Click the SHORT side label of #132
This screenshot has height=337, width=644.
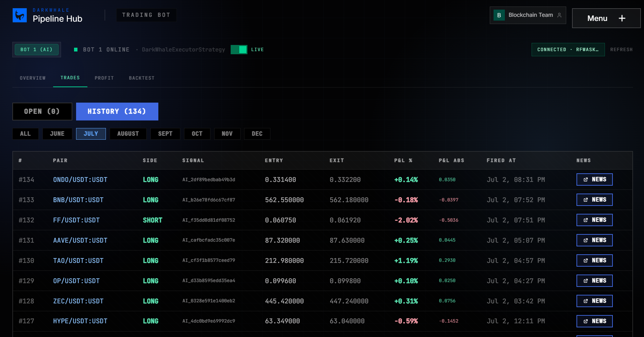tap(153, 220)
